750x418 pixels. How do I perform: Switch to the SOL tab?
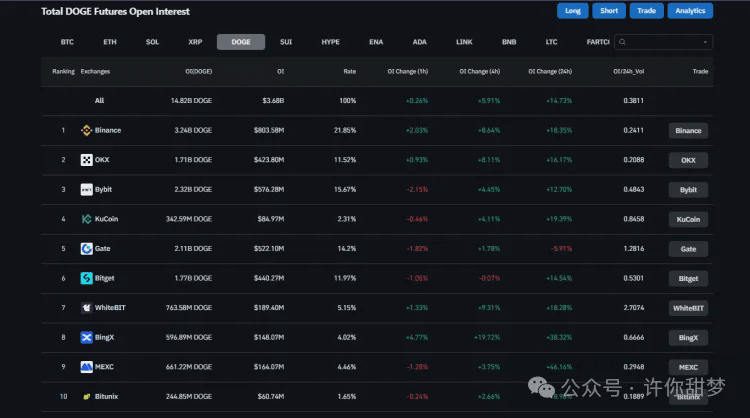[152, 42]
